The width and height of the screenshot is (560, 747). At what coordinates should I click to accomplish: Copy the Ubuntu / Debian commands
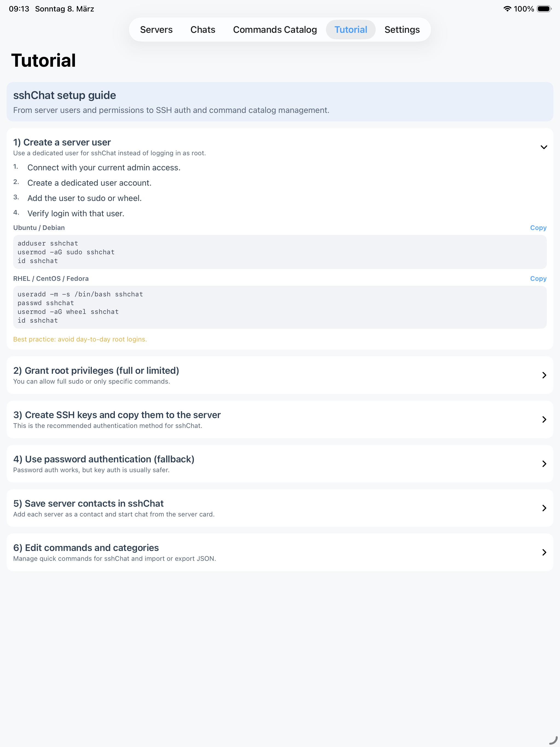tap(538, 227)
